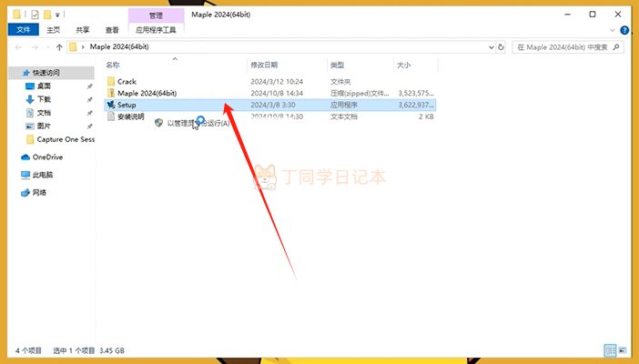Viewport: 639px width, 364px height.
Task: Open OneDrive in the navigation pane
Action: pyautogui.click(x=47, y=157)
